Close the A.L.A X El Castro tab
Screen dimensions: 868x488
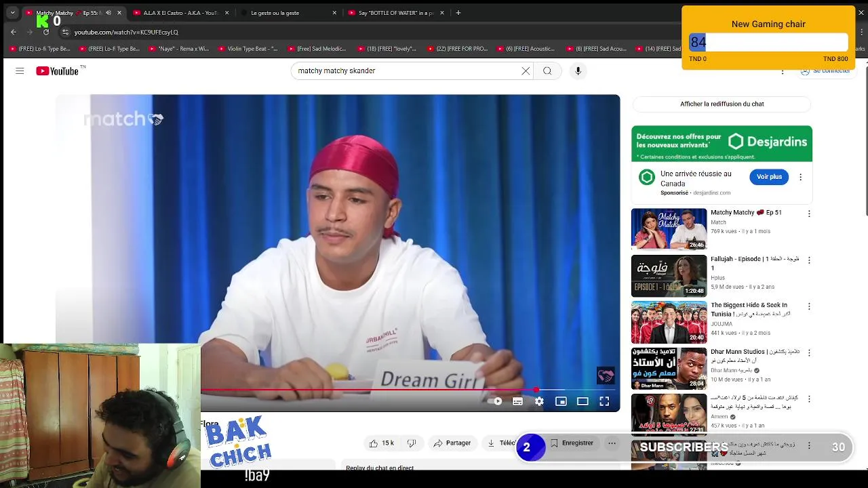pyautogui.click(x=226, y=13)
